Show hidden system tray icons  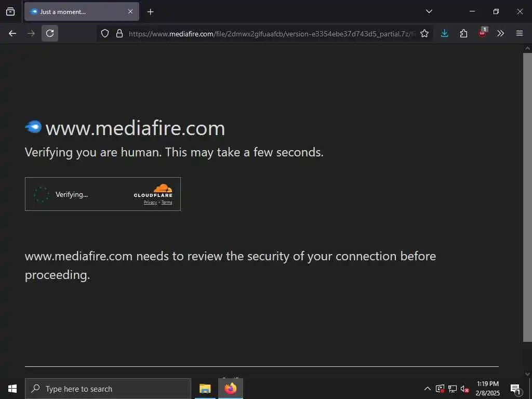pos(428,389)
